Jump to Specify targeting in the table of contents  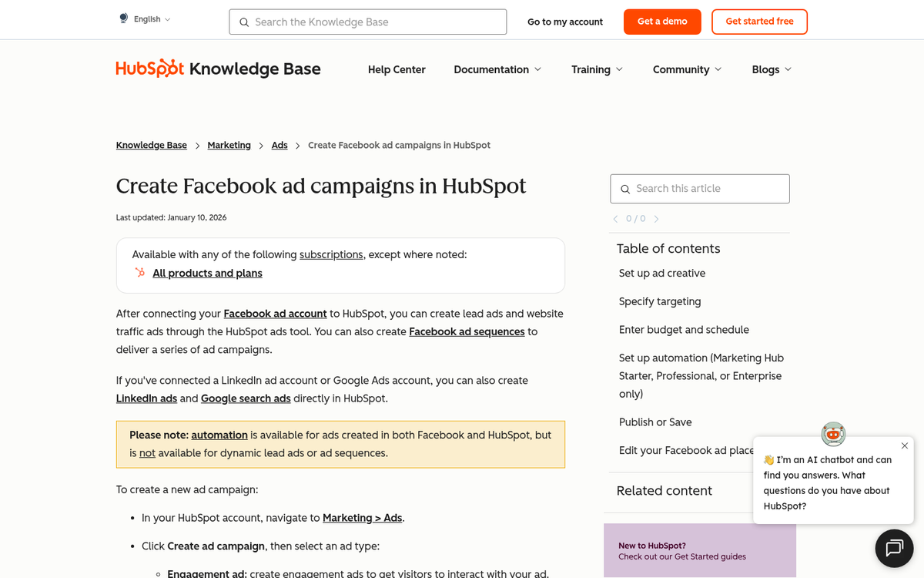[660, 301]
